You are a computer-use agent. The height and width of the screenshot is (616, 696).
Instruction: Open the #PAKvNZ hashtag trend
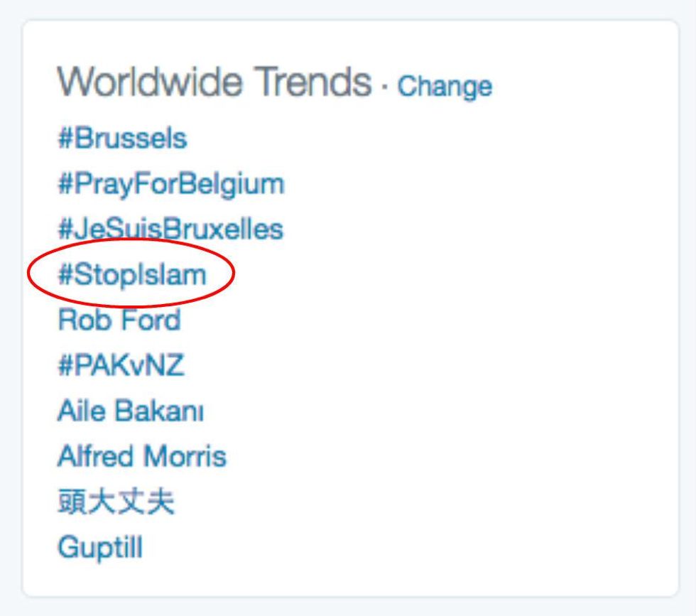[121, 365]
